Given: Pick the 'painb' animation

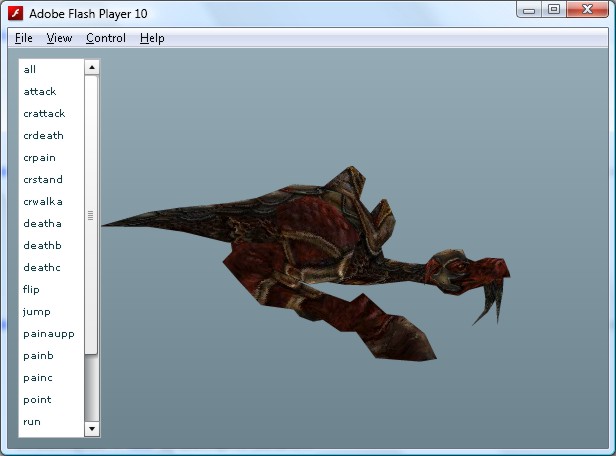Looking at the screenshot, I should tap(51, 355).
